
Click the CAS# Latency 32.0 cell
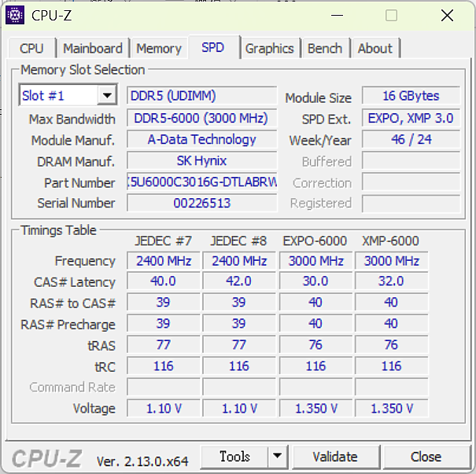pyautogui.click(x=392, y=281)
